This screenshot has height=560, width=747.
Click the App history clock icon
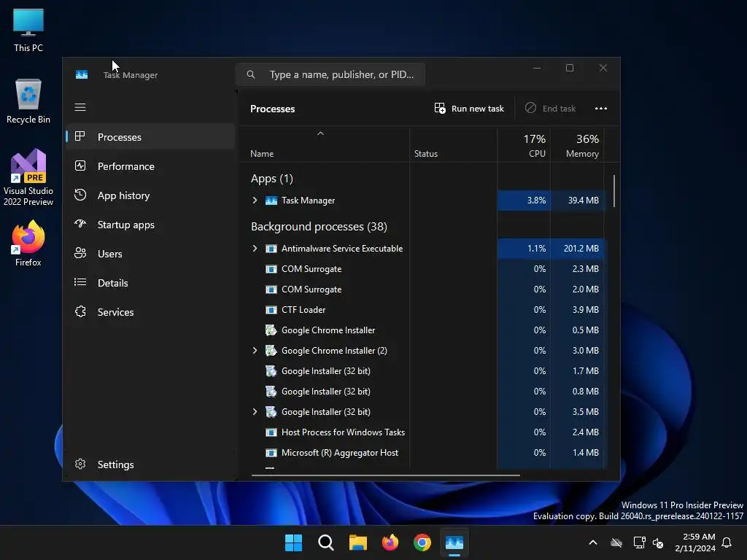80,195
